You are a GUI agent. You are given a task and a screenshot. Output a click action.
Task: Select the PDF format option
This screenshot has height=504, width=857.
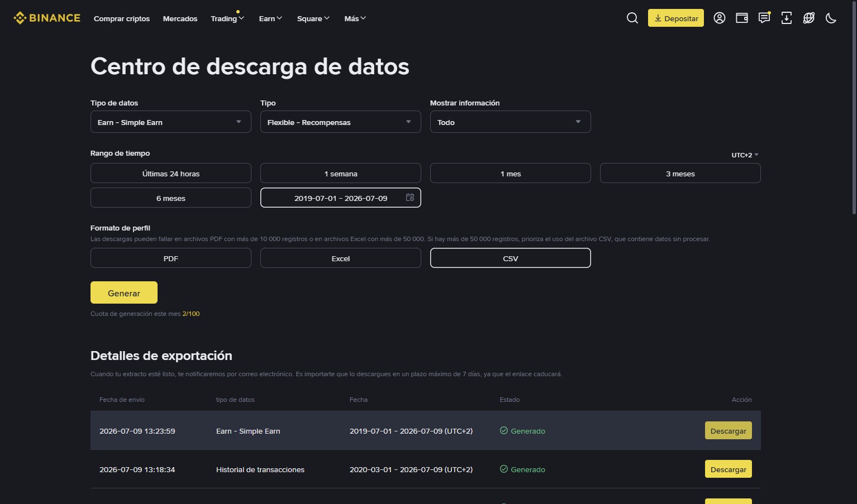pos(171,258)
